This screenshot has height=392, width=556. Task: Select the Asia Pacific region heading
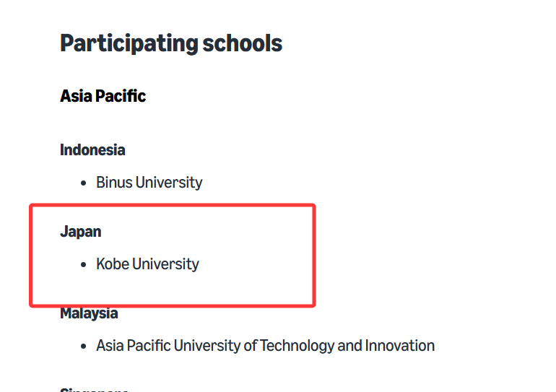pos(103,96)
